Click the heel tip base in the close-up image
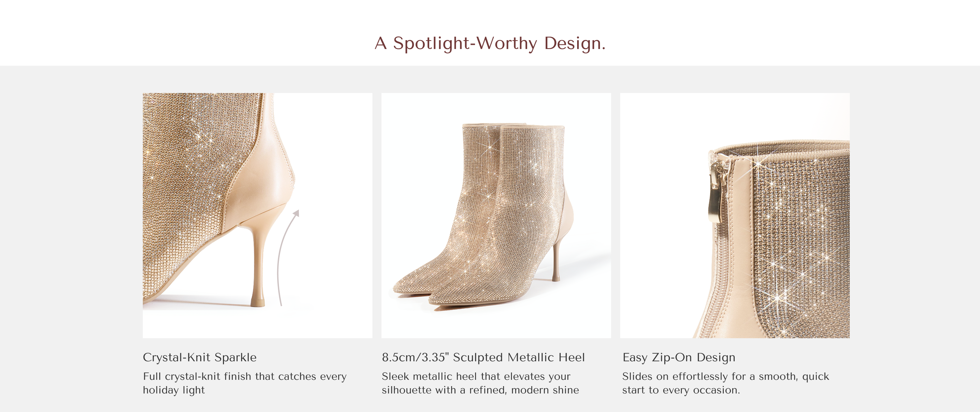Image resolution: width=980 pixels, height=412 pixels. click(258, 303)
